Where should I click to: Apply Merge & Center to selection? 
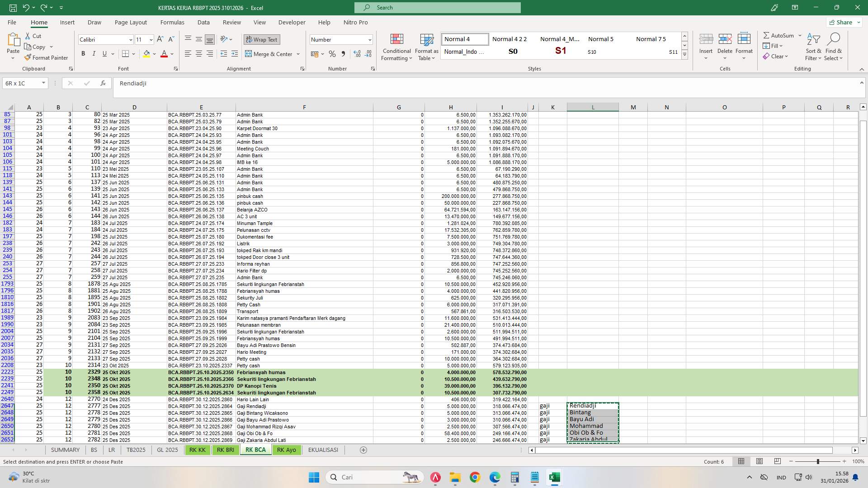tap(269, 54)
